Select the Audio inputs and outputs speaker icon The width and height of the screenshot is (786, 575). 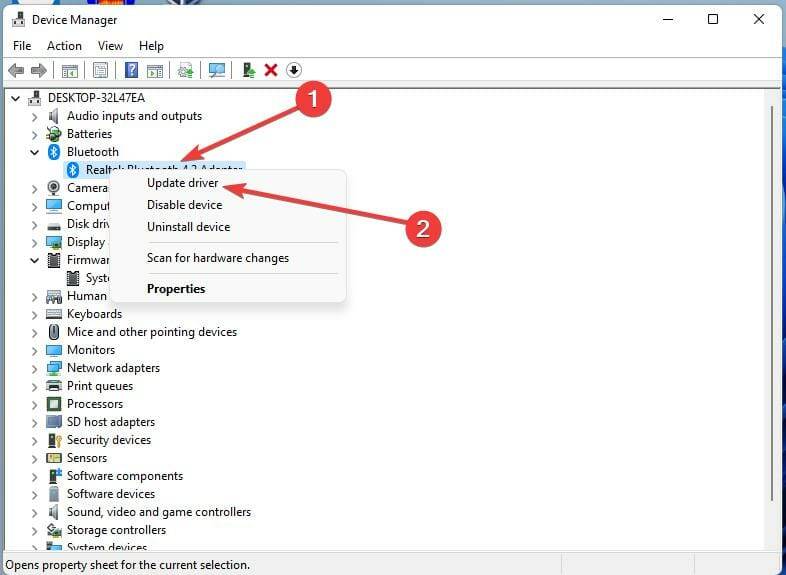pos(54,116)
